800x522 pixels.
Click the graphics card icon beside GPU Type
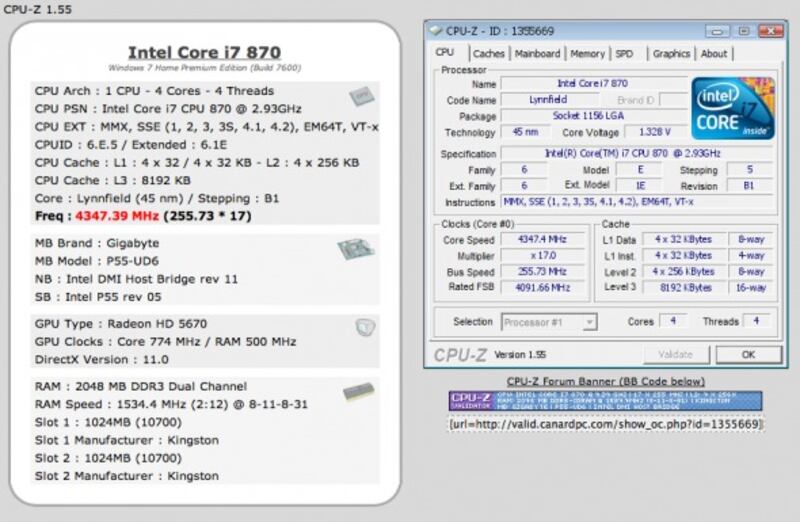coord(364,327)
